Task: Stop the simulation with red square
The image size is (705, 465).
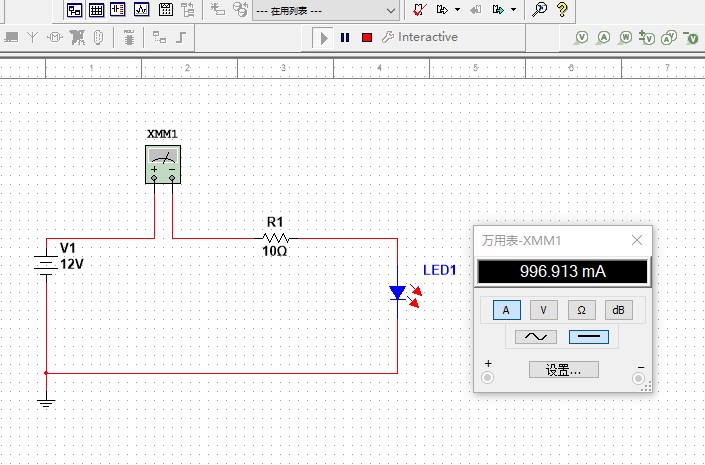Action: tap(367, 37)
